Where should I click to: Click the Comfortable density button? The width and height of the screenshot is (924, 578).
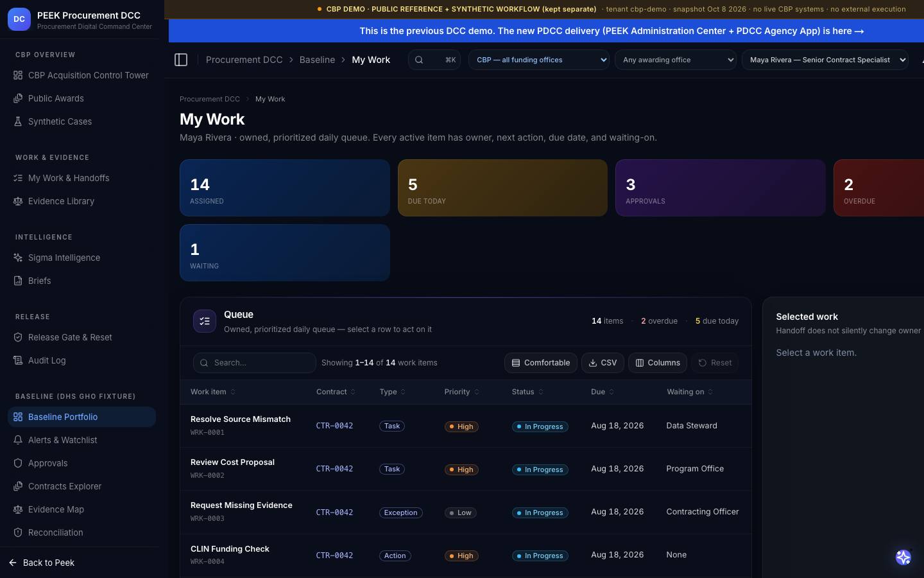coord(540,363)
